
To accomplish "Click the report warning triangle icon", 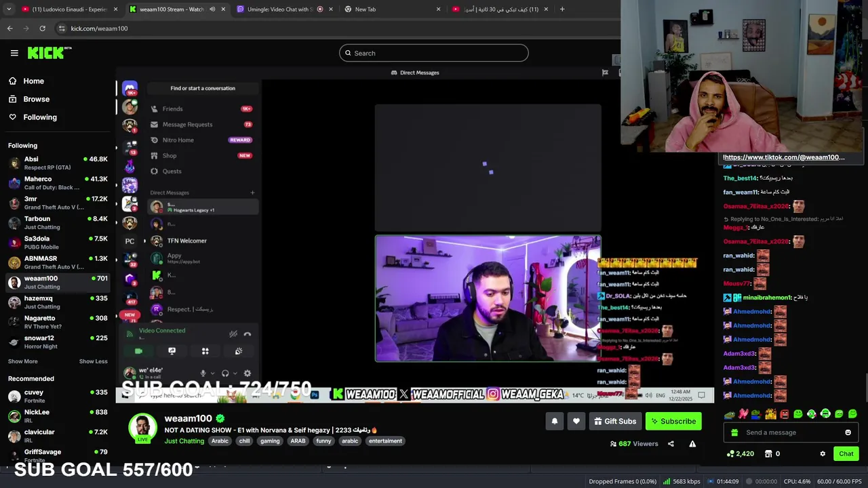I will tap(692, 444).
